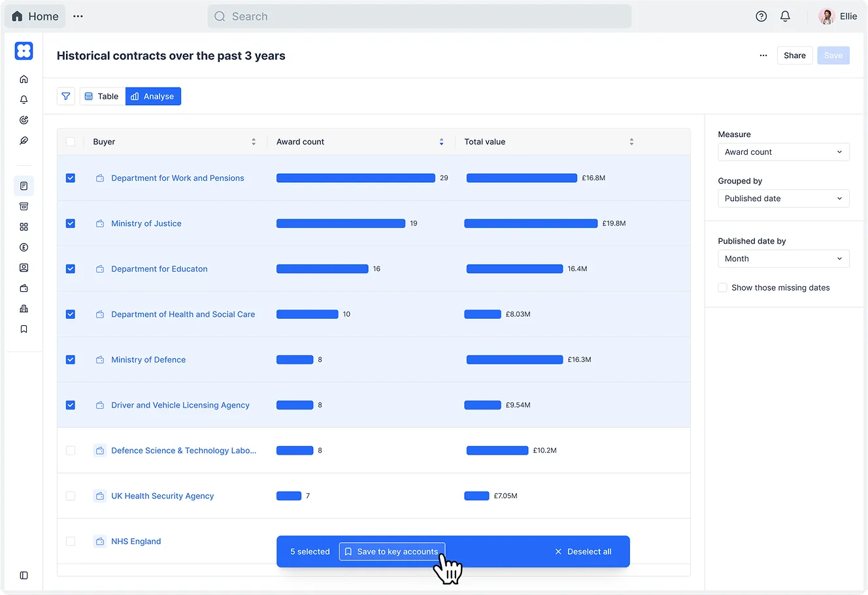Click the award count bar showing 29
868x595 pixels.
356,178
